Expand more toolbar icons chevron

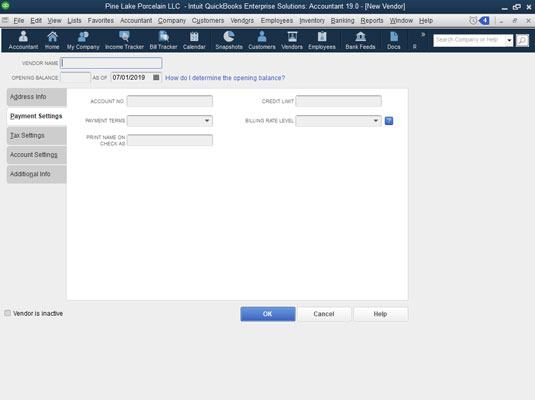423,34
